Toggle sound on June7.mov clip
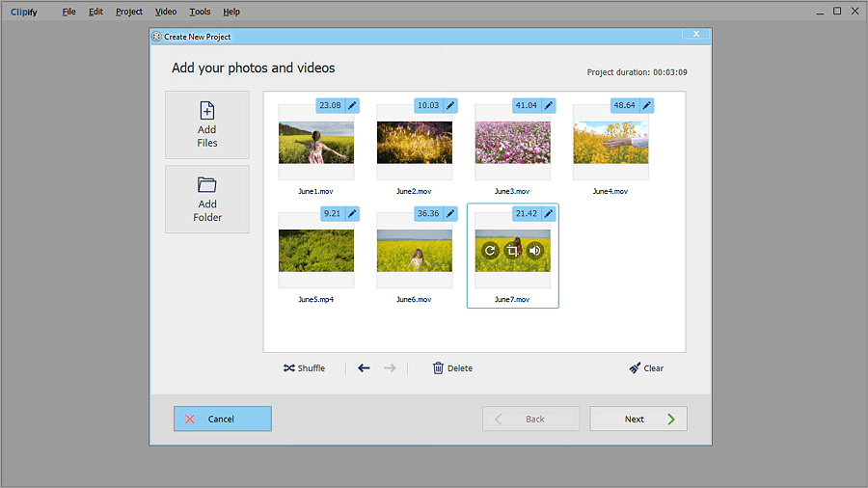 (534, 251)
